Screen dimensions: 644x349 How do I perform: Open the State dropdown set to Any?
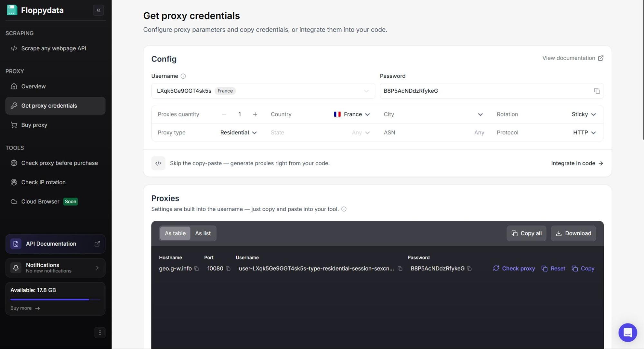pyautogui.click(x=360, y=132)
